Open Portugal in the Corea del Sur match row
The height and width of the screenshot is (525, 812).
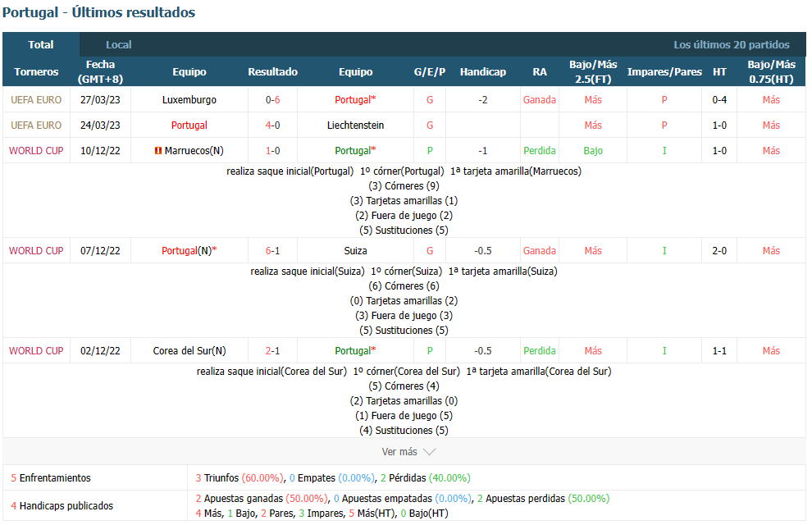[355, 350]
